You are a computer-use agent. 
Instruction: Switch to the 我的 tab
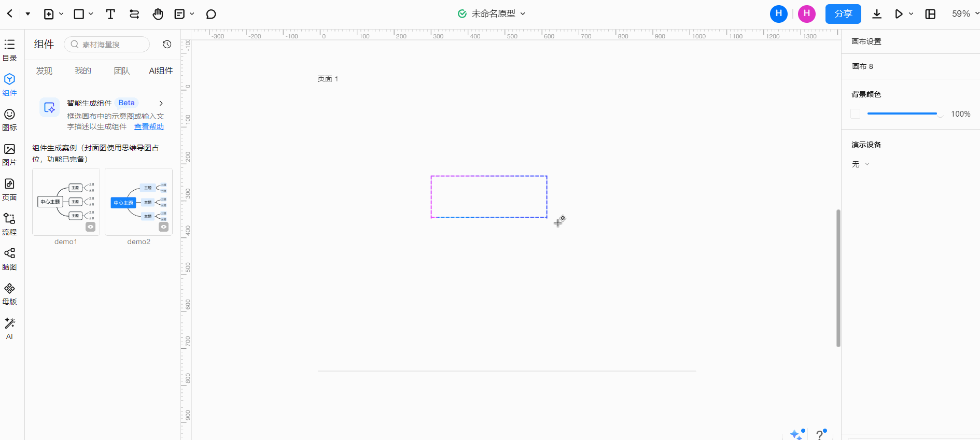83,71
